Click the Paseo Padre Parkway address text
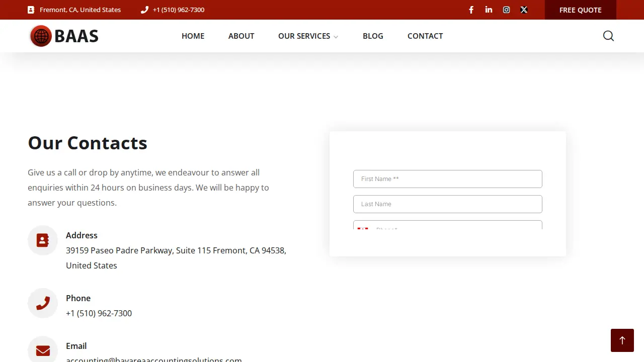Image resolution: width=644 pixels, height=362 pixels. (x=176, y=258)
